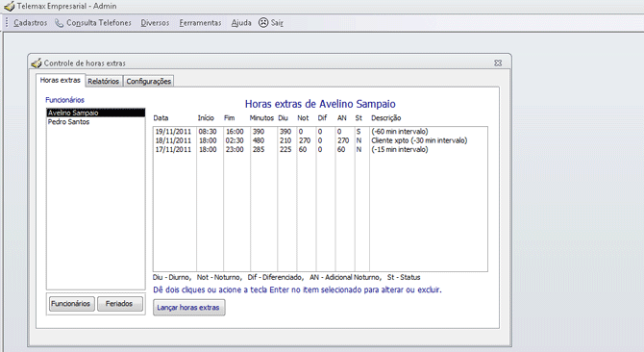Click the Telemax app icon in title bar
Screen dimensions: 644x352
pyautogui.click(x=9, y=6)
